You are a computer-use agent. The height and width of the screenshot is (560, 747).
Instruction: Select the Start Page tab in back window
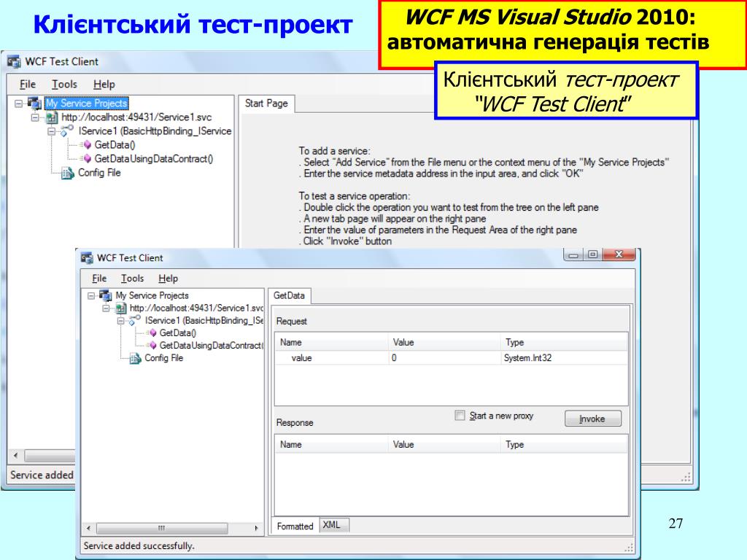(266, 104)
